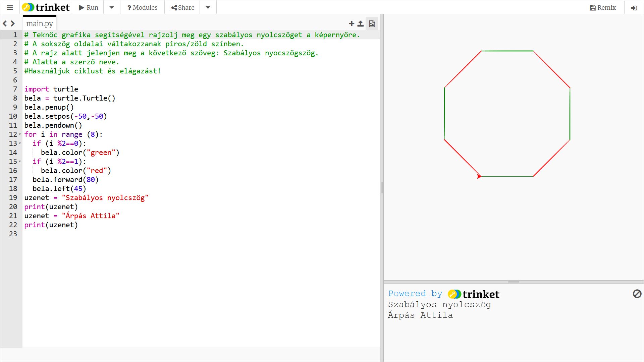644x362 pixels.
Task: Add a new file with plus icon
Action: [x=351, y=23]
